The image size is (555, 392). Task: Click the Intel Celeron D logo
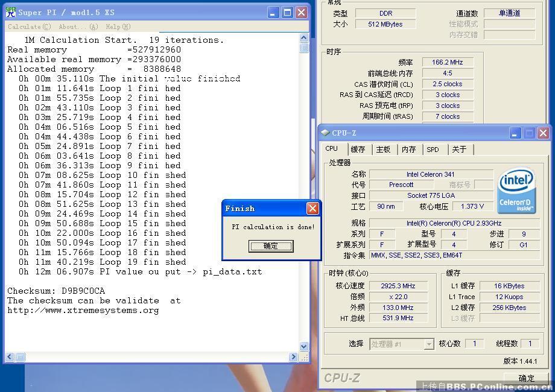point(516,191)
